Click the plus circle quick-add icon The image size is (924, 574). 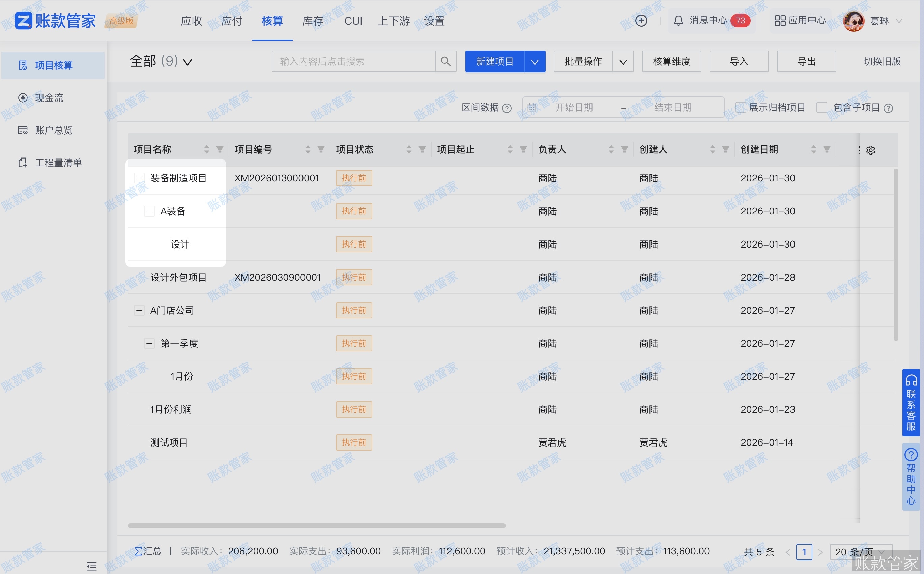tap(641, 21)
